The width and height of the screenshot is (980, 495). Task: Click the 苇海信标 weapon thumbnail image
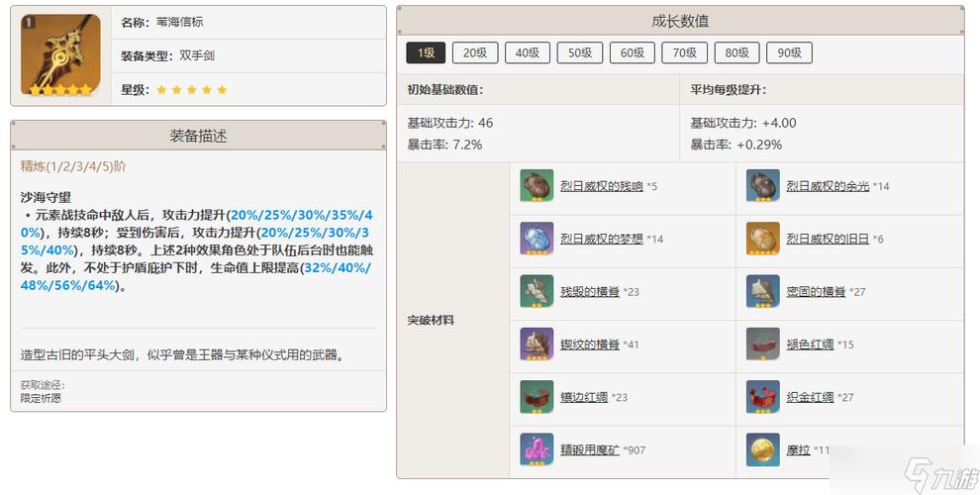click(x=60, y=55)
